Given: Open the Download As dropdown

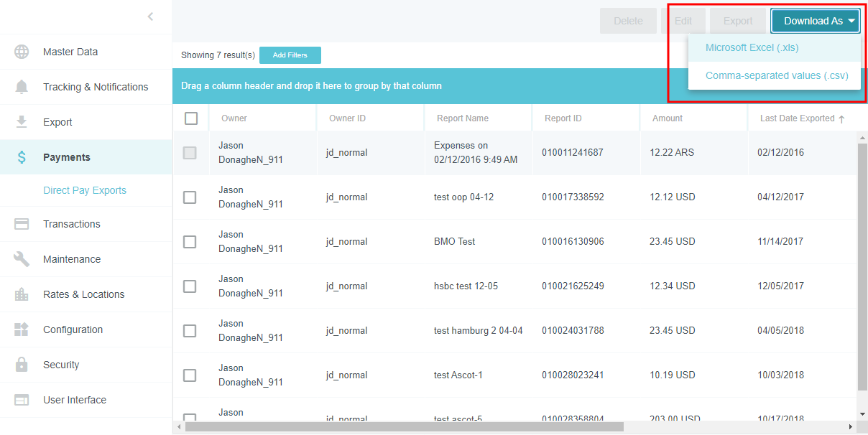Looking at the screenshot, I should point(816,21).
